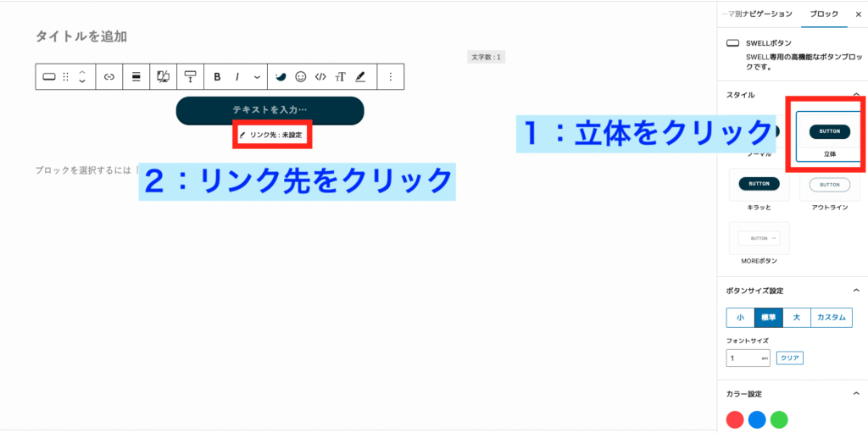Click the link icon in block toolbar

point(108,77)
